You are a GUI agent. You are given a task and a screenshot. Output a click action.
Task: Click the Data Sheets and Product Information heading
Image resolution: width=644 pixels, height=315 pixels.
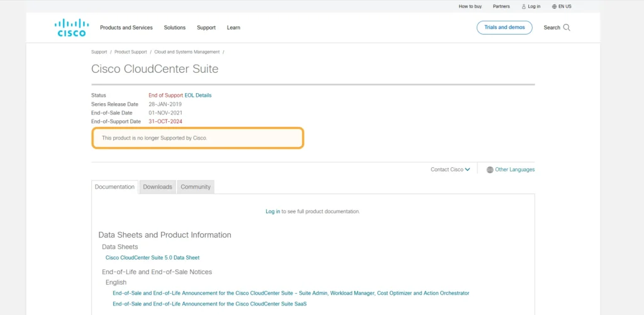165,235
